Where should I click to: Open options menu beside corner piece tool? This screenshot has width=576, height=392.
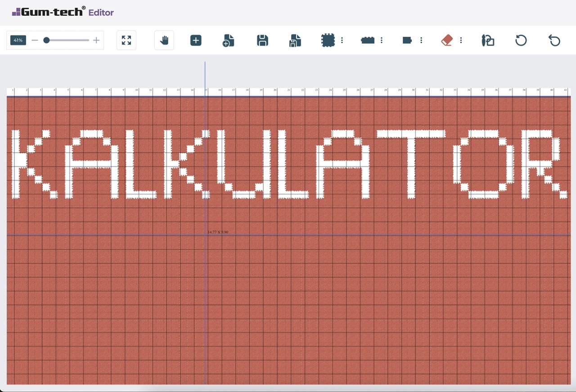(x=421, y=41)
